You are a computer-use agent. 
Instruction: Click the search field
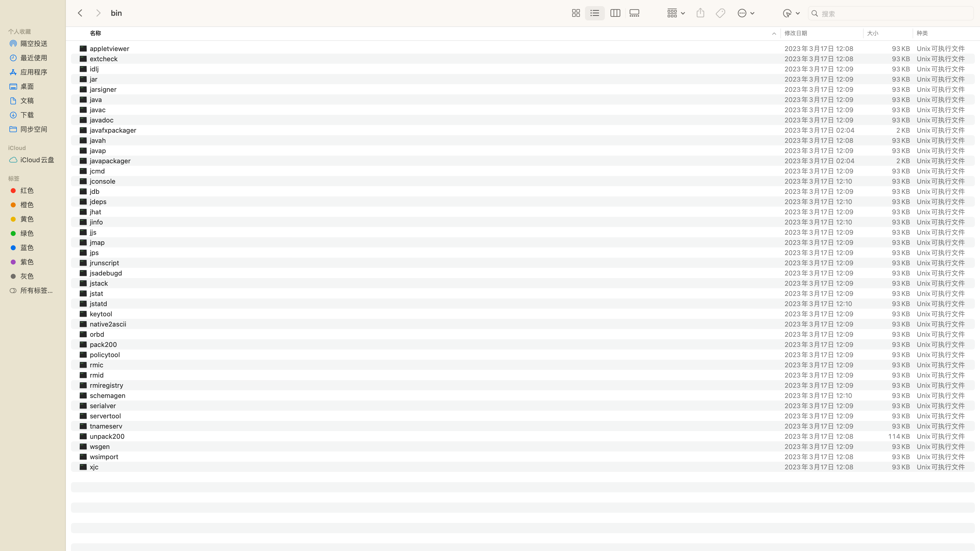click(890, 14)
